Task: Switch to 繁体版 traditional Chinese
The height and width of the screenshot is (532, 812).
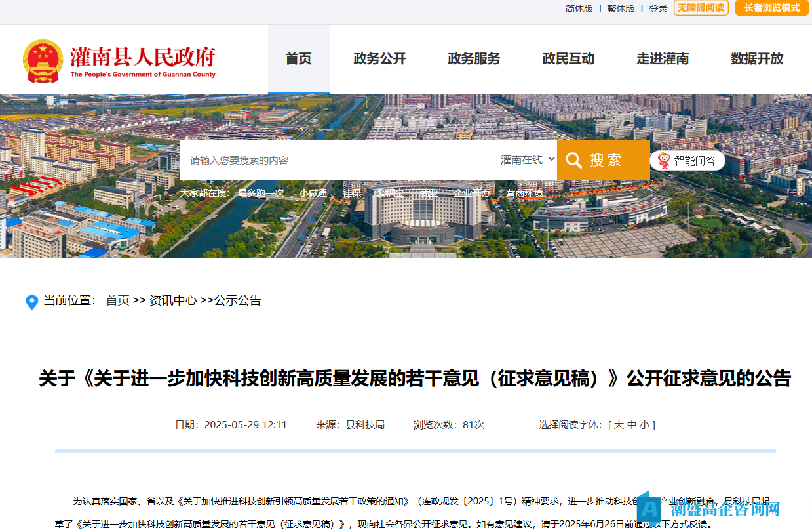Action: (621, 9)
